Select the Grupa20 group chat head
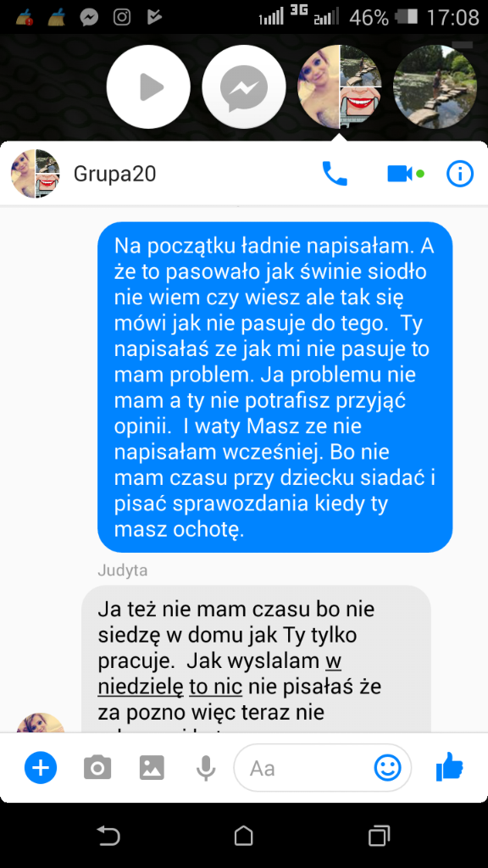Screen dimensions: 488x868 click(340, 87)
